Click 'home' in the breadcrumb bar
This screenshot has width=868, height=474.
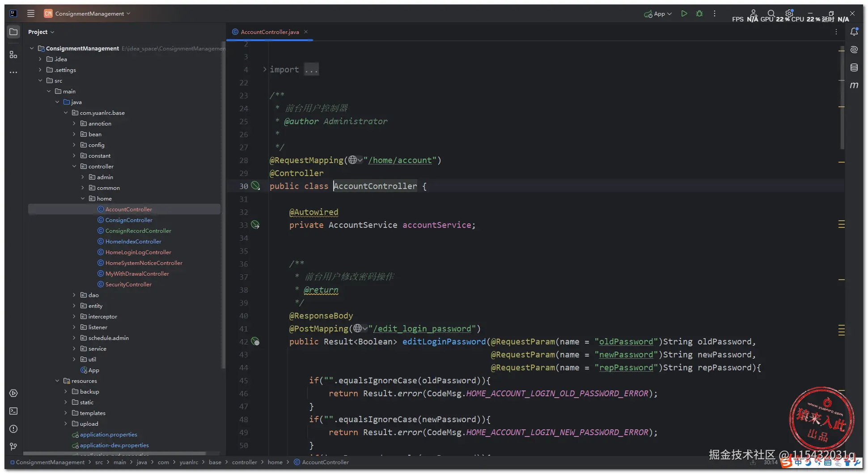click(275, 462)
